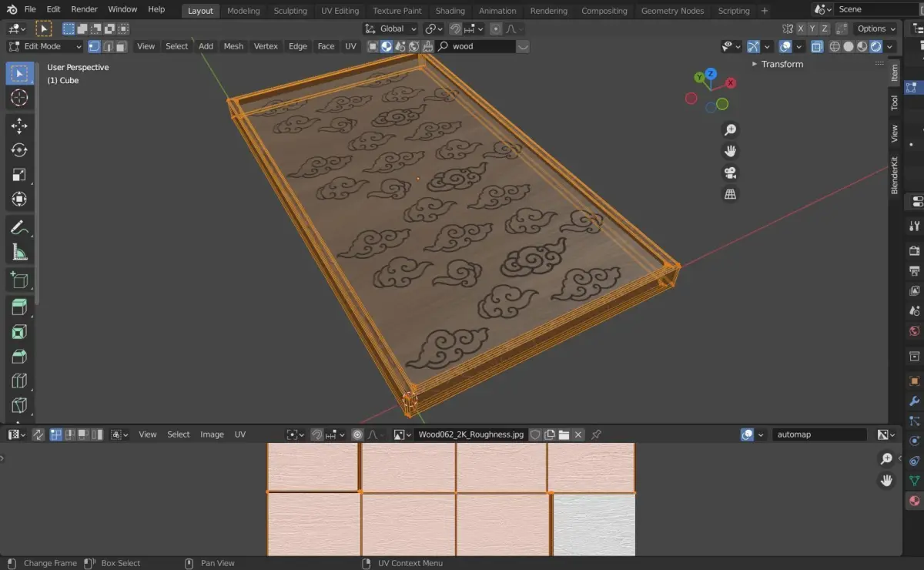The height and width of the screenshot is (570, 924).
Task: Toggle X-ray display
Action: tap(817, 46)
